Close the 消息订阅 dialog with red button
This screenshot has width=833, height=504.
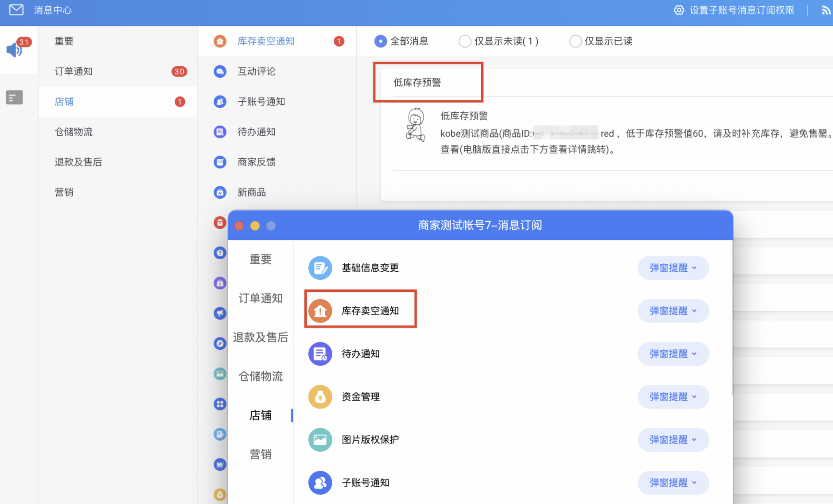click(239, 226)
